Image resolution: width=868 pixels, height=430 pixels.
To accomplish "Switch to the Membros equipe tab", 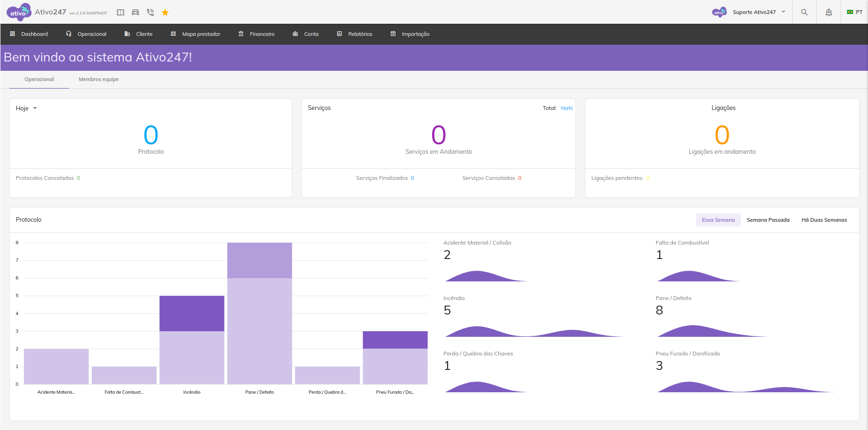I will (99, 79).
